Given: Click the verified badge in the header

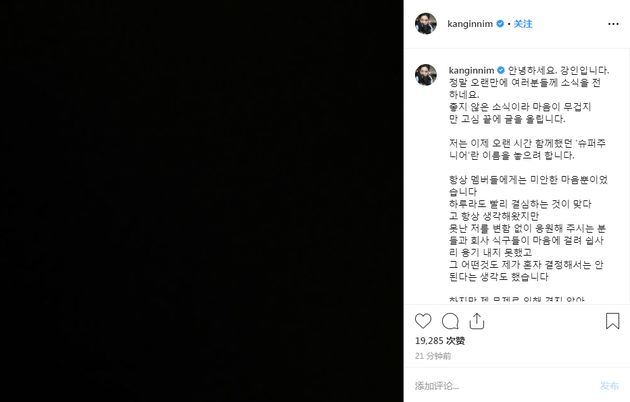Looking at the screenshot, I should point(500,24).
